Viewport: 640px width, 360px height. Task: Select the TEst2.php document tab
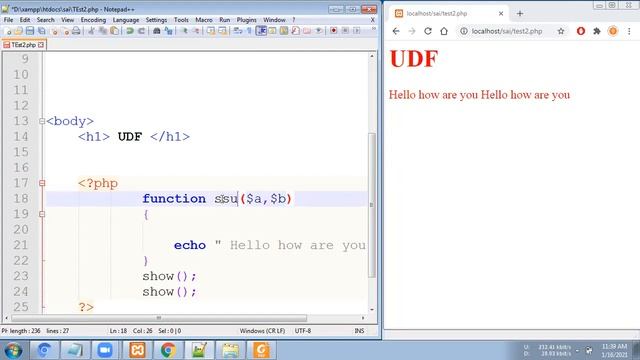point(23,45)
